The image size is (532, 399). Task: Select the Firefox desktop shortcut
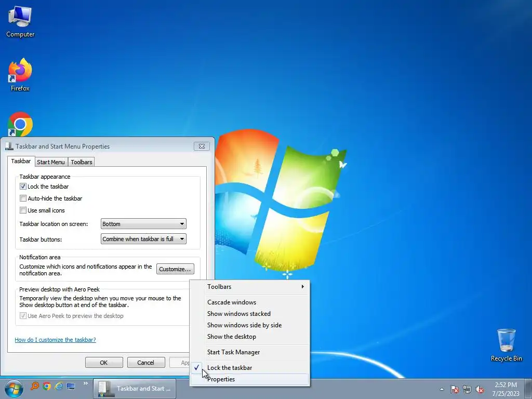20,75
